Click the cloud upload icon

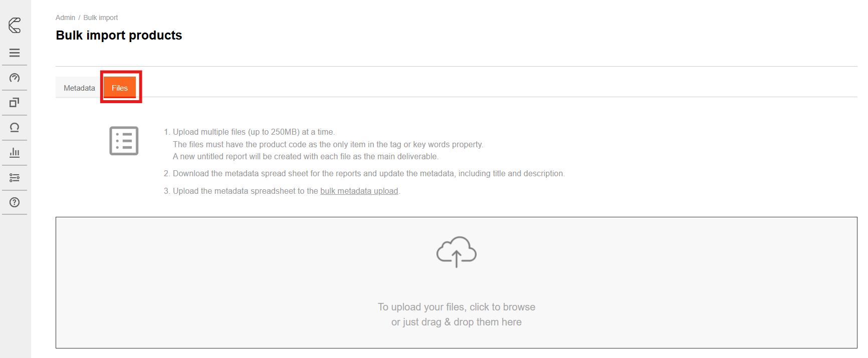tap(456, 252)
